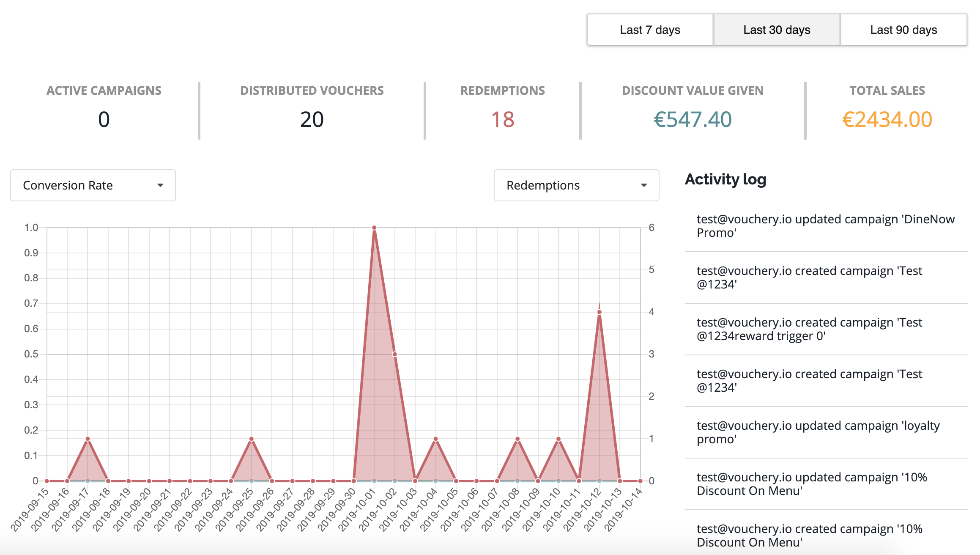Click the Distributed Vouchers count 20
The height and width of the screenshot is (555, 980).
coord(312,119)
